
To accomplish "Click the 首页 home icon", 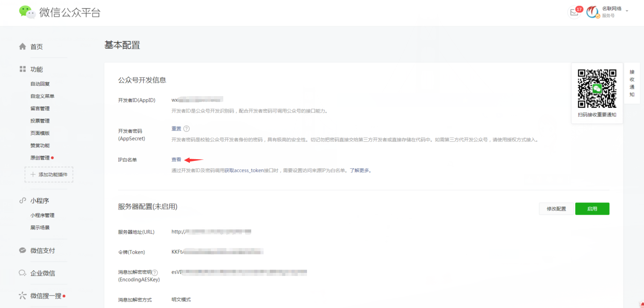I will click(x=23, y=47).
